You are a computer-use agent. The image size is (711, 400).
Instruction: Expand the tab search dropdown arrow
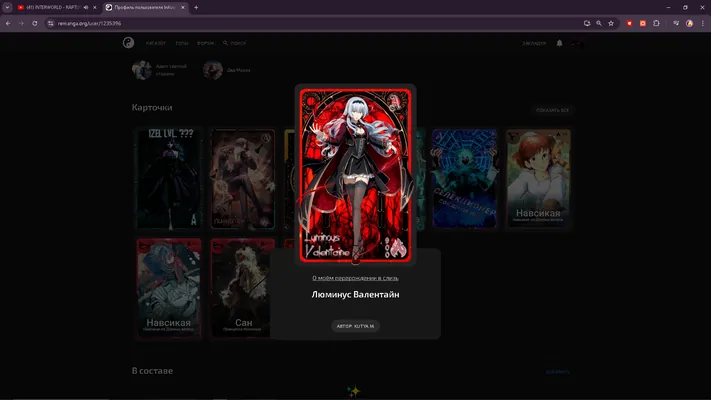coord(7,7)
